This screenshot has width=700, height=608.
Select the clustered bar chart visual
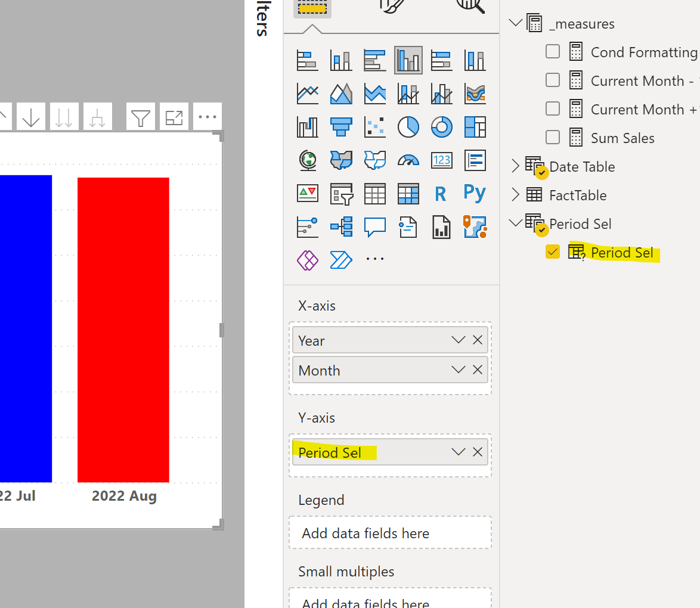(x=374, y=60)
